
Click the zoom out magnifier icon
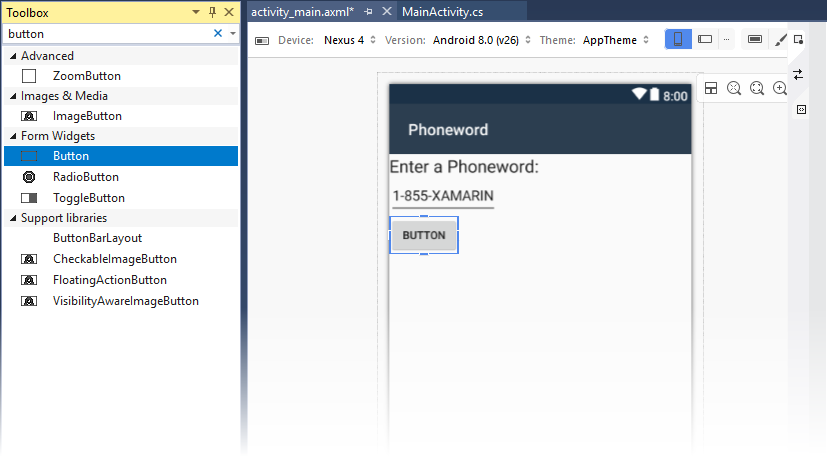click(x=734, y=88)
